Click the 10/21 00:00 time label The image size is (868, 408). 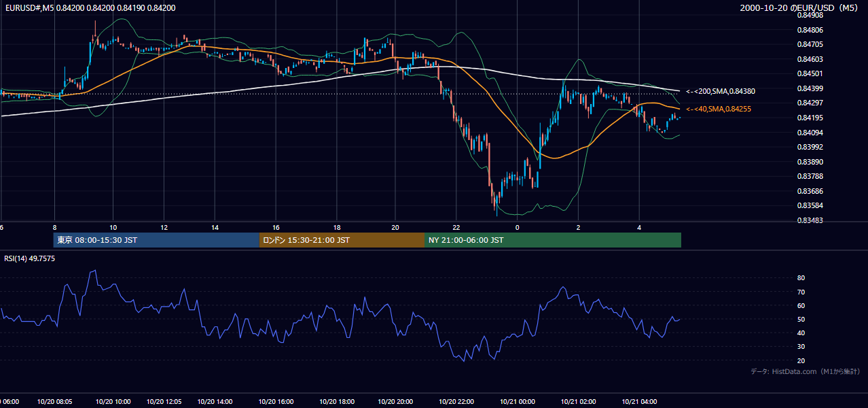click(x=518, y=402)
